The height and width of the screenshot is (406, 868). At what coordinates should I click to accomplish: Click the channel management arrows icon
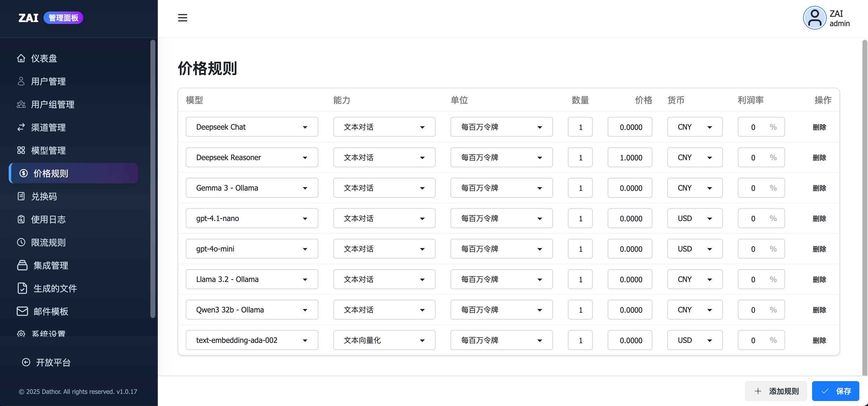click(21, 127)
